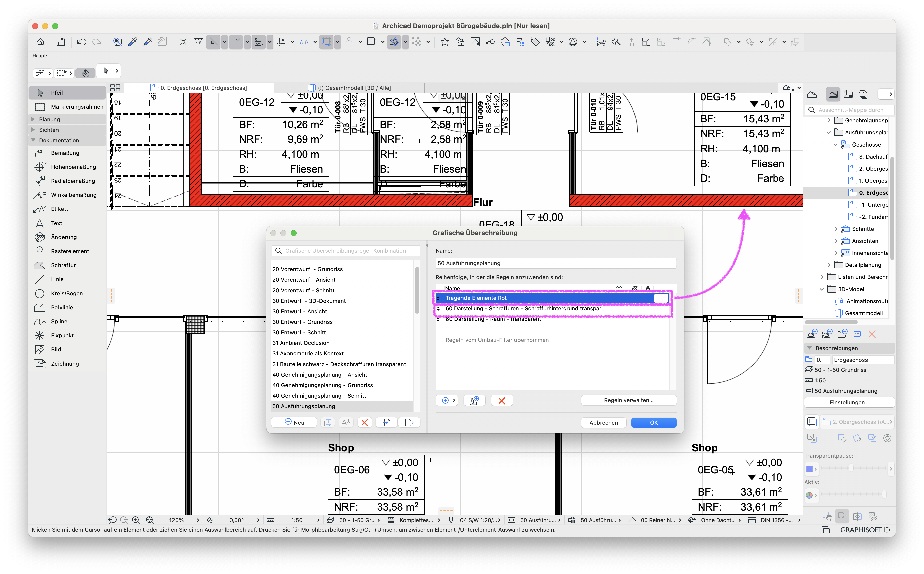Select the Fixpunkt tool
The width and height of the screenshot is (924, 574).
coord(67,335)
